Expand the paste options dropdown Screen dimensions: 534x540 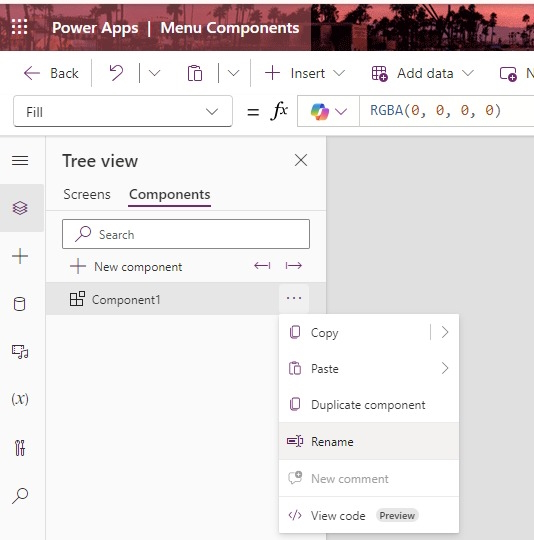click(233, 73)
